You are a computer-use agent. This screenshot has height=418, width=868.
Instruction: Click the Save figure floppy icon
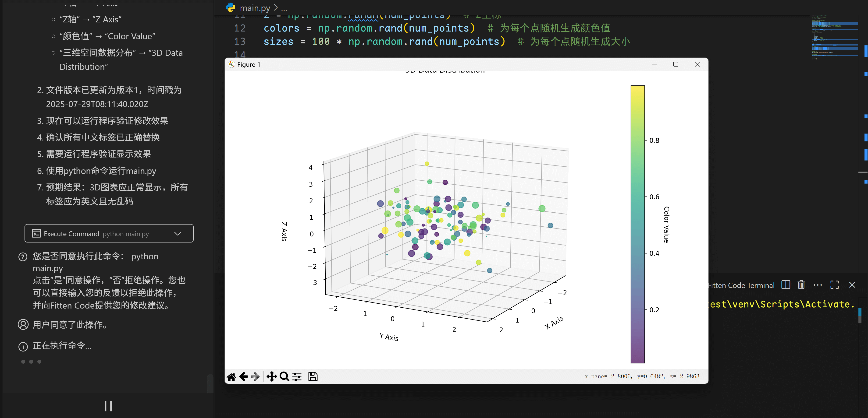(x=313, y=377)
